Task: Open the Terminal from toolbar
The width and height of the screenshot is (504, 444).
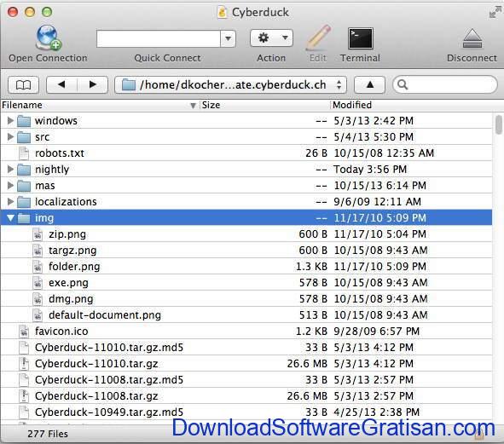Action: 361,38
